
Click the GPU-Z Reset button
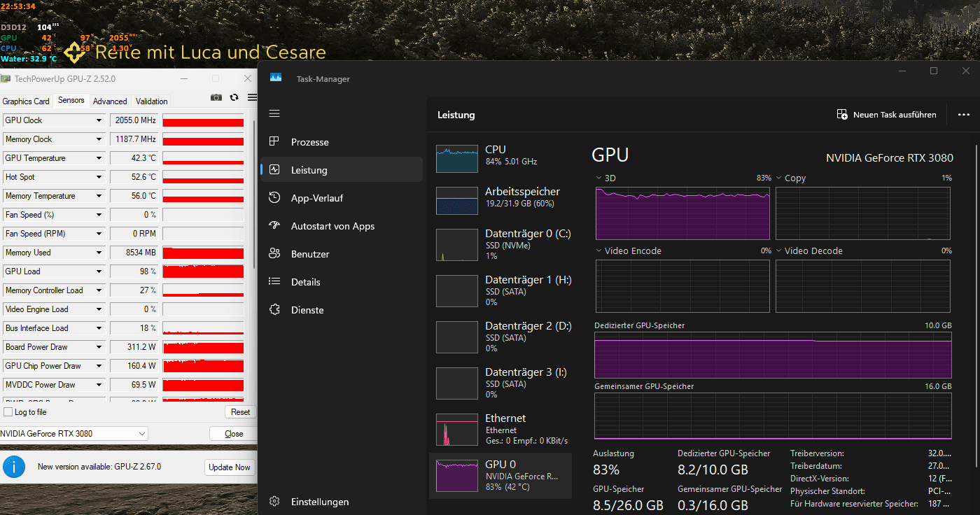pos(240,412)
